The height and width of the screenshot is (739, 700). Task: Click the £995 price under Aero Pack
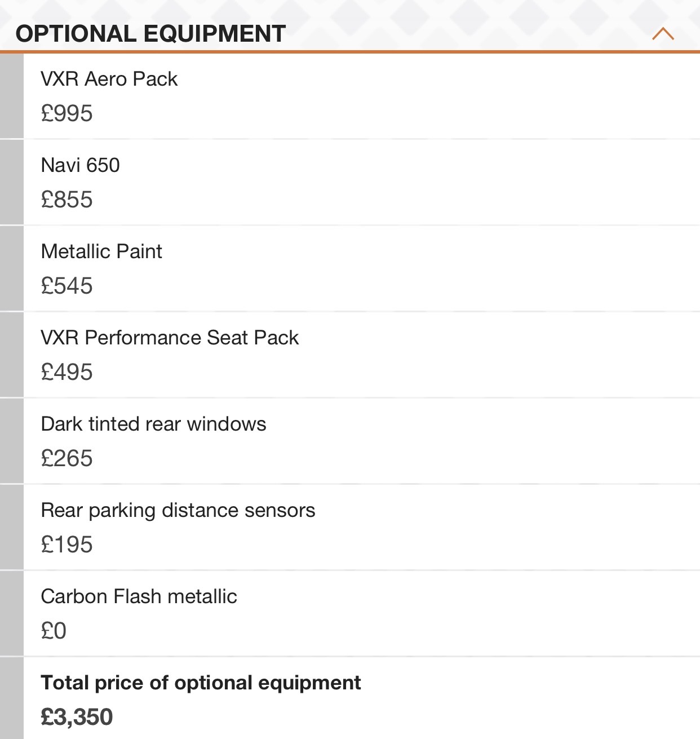(x=67, y=113)
